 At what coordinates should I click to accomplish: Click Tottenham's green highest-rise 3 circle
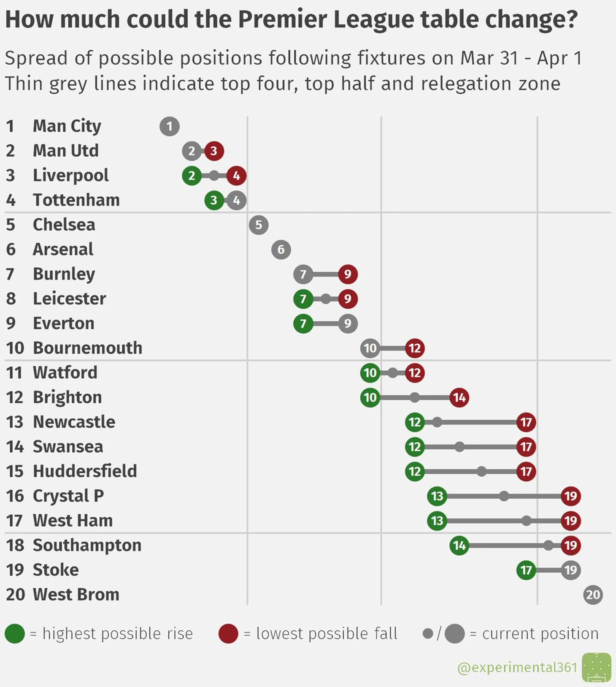(x=214, y=200)
